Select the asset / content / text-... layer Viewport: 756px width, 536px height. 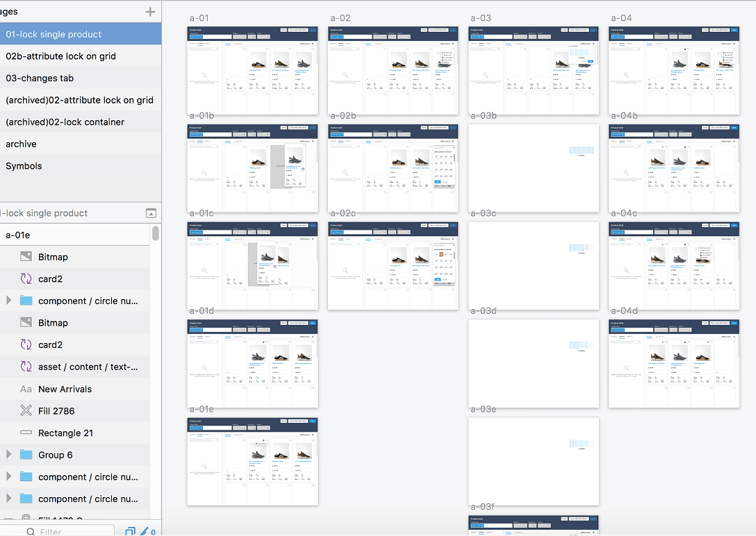tap(75, 367)
